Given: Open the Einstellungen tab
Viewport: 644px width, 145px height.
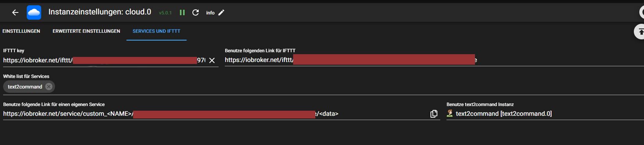Looking at the screenshot, I should 21,31.
